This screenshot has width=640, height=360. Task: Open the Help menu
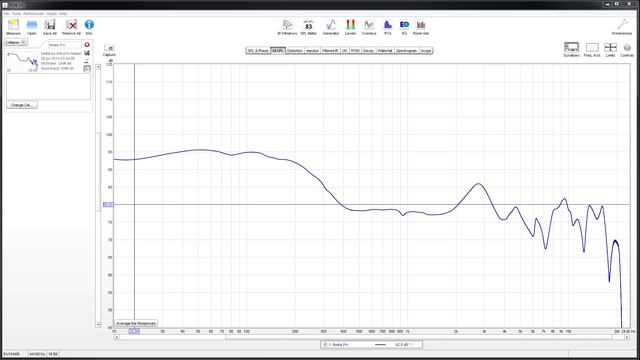63,13
